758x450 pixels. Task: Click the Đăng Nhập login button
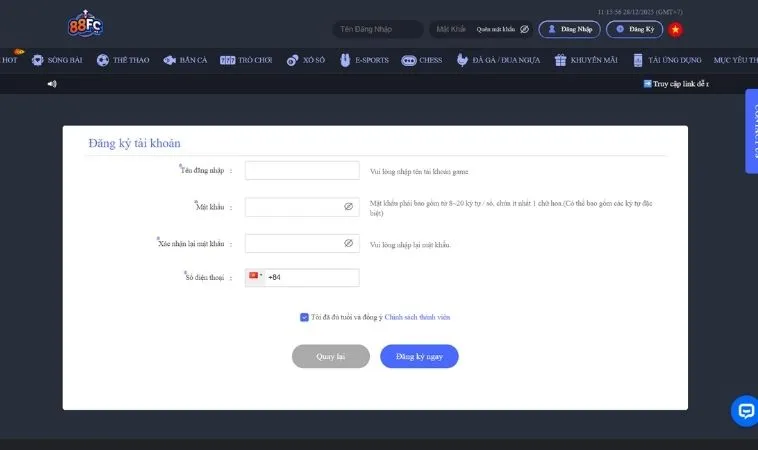569,29
